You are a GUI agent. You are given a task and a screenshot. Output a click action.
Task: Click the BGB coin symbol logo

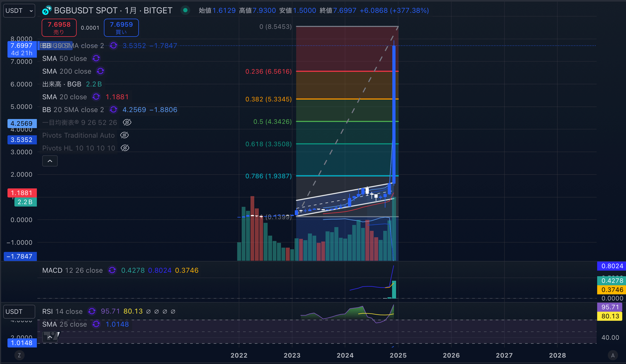pyautogui.click(x=47, y=11)
